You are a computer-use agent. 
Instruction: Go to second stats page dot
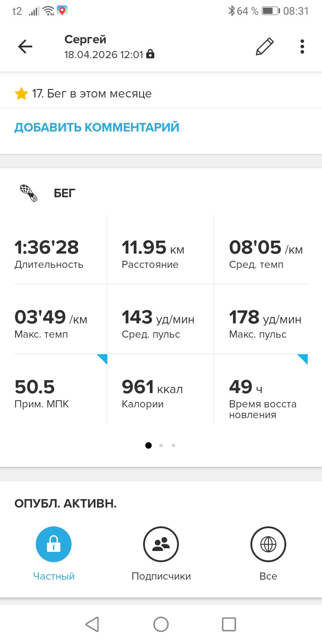coord(161,445)
